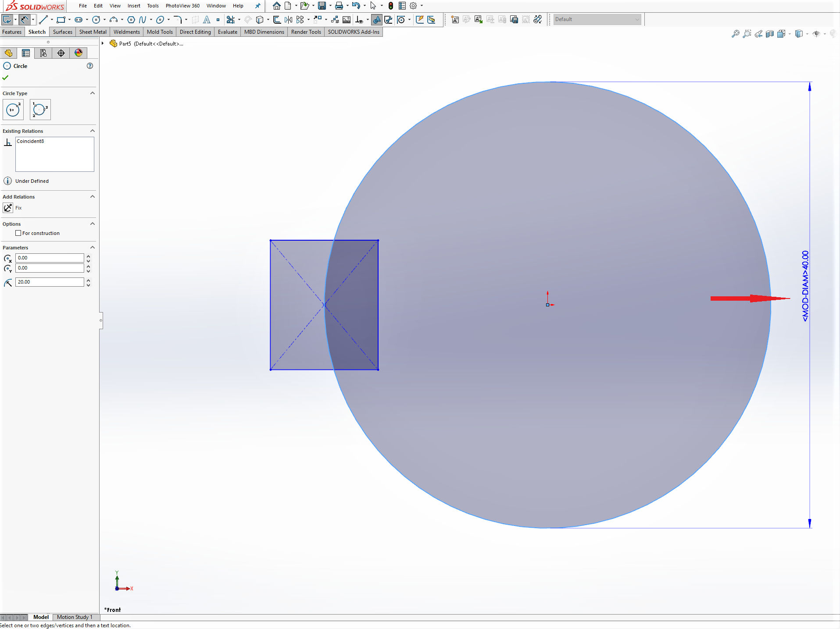Image resolution: width=840 pixels, height=629 pixels.
Task: Collapse the Existing Relations section
Action: click(93, 131)
